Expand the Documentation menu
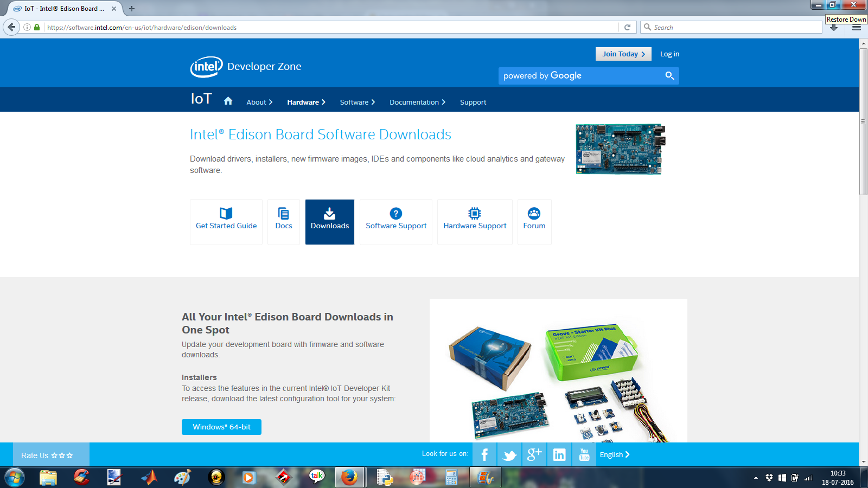 click(x=417, y=102)
